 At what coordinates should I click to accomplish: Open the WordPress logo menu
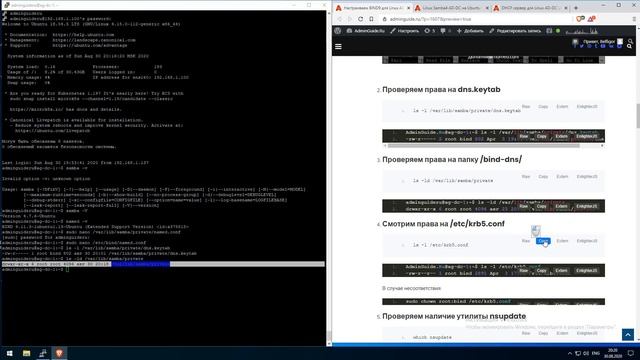[338, 31]
